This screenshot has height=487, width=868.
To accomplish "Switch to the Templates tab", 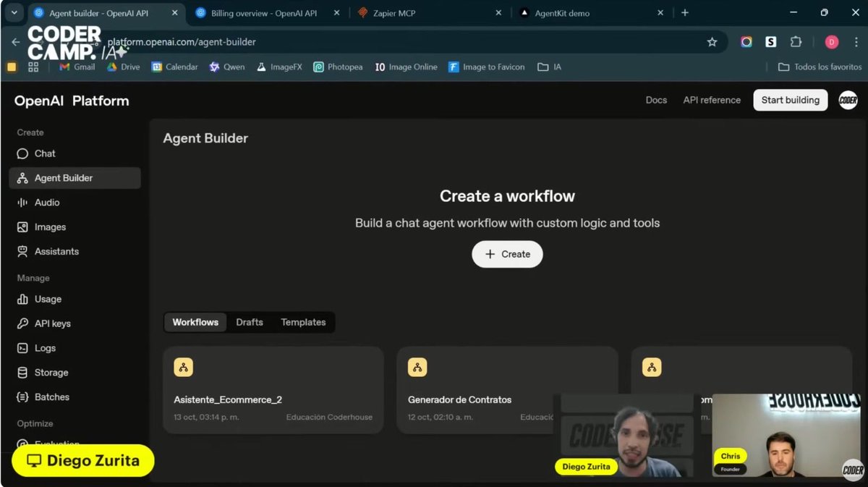I will coord(303,322).
